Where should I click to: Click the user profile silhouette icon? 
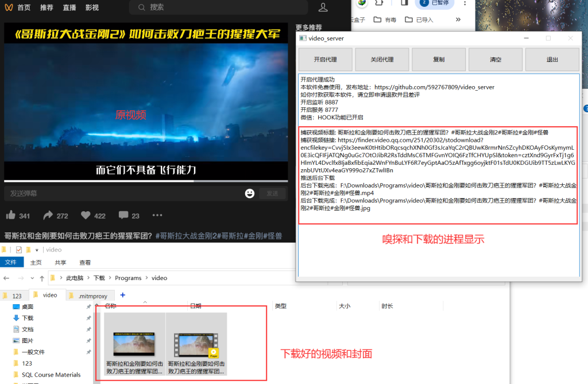click(323, 7)
